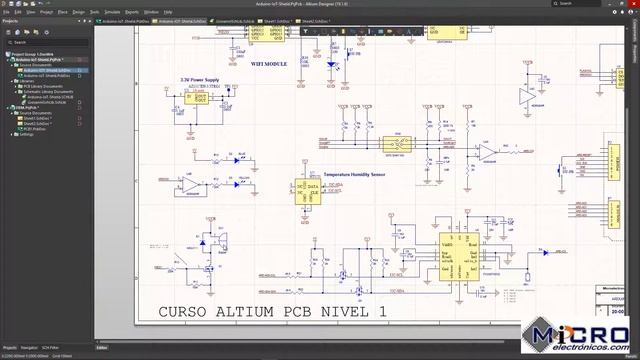The height and width of the screenshot is (360, 640).
Task: Close the Projects panel
Action: click(x=90, y=21)
